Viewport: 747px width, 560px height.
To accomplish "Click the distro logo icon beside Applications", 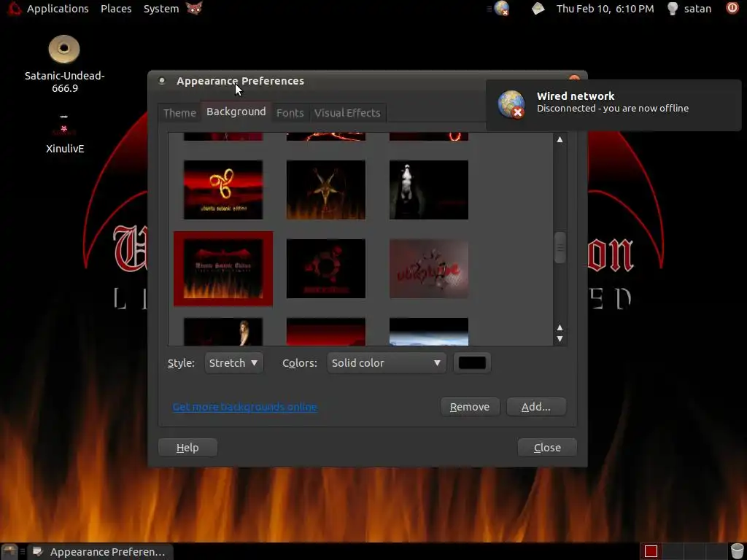I will (x=13, y=8).
